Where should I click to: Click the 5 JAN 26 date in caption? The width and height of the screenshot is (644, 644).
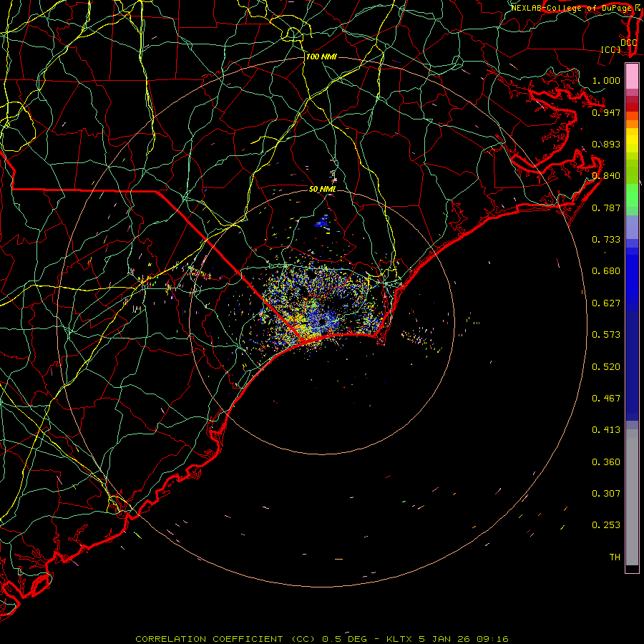[x=444, y=639]
